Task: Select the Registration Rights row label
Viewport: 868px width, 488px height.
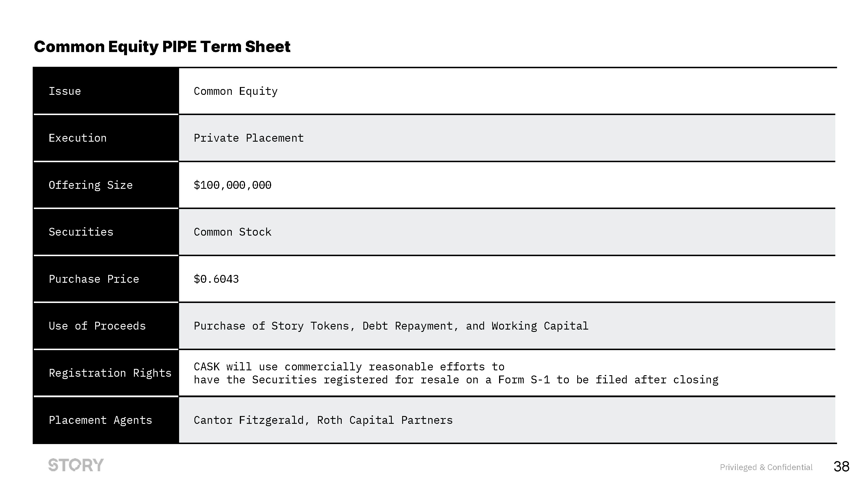Action: tap(110, 373)
